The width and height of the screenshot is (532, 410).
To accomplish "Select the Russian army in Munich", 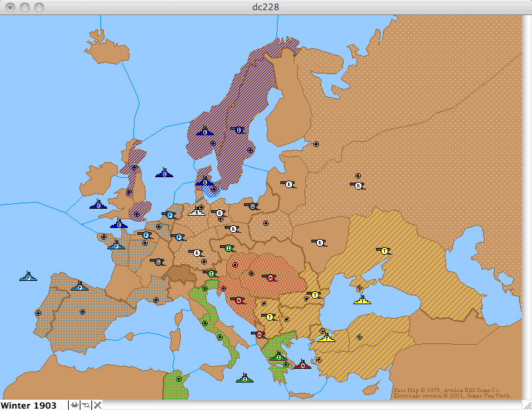I will [x=197, y=253].
